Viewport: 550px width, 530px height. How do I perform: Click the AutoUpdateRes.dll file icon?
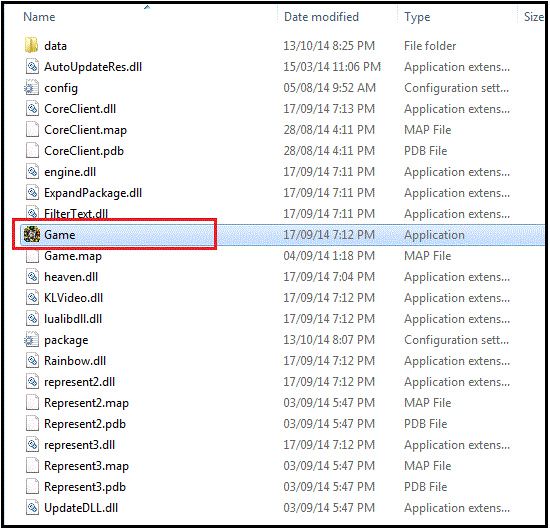pyautogui.click(x=32, y=67)
